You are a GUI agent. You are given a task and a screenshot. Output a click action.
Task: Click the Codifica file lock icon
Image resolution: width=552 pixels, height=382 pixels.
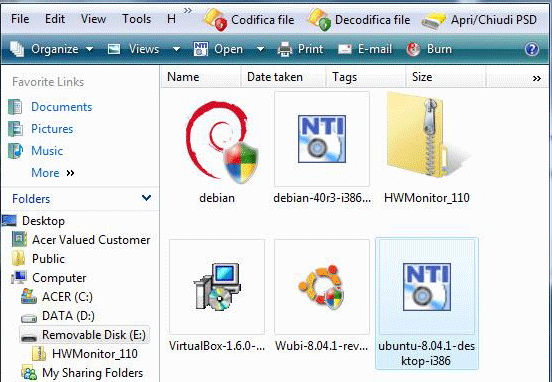click(x=215, y=20)
